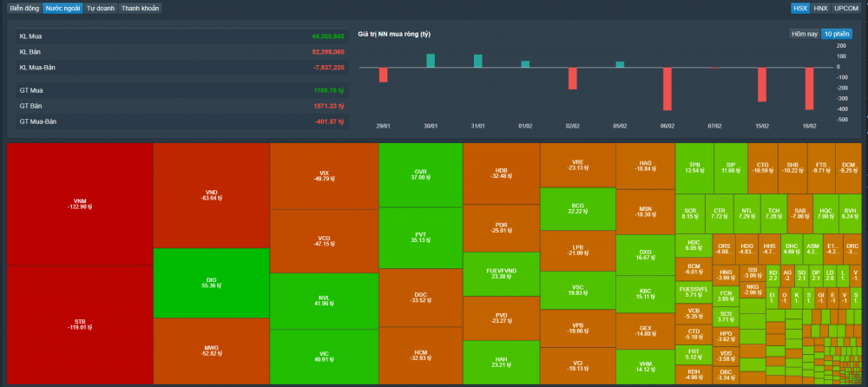This screenshot has width=868, height=387.
Task: Click the KL Mua value 44,360,840
Action: [x=328, y=36]
